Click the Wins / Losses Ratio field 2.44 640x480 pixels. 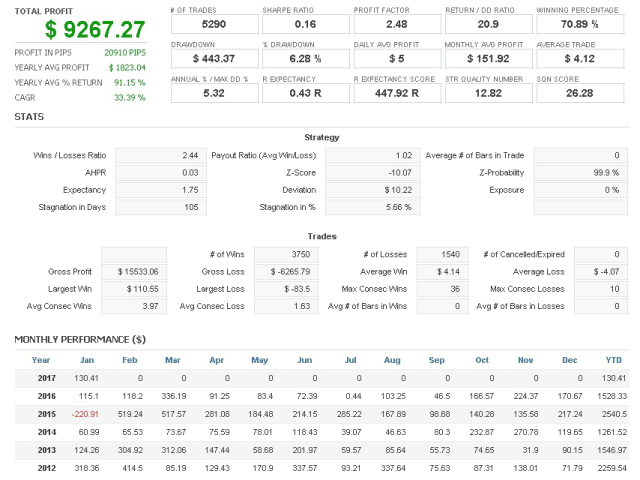[161, 156]
